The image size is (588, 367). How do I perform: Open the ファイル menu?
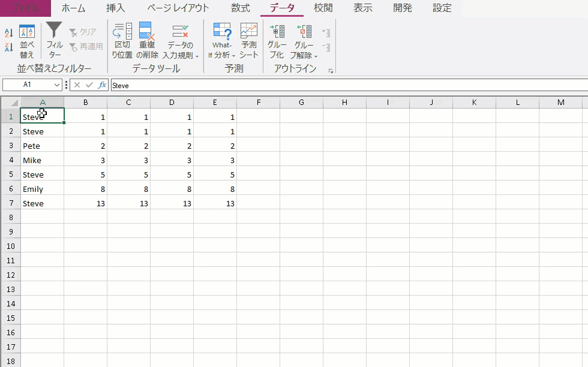[x=25, y=8]
